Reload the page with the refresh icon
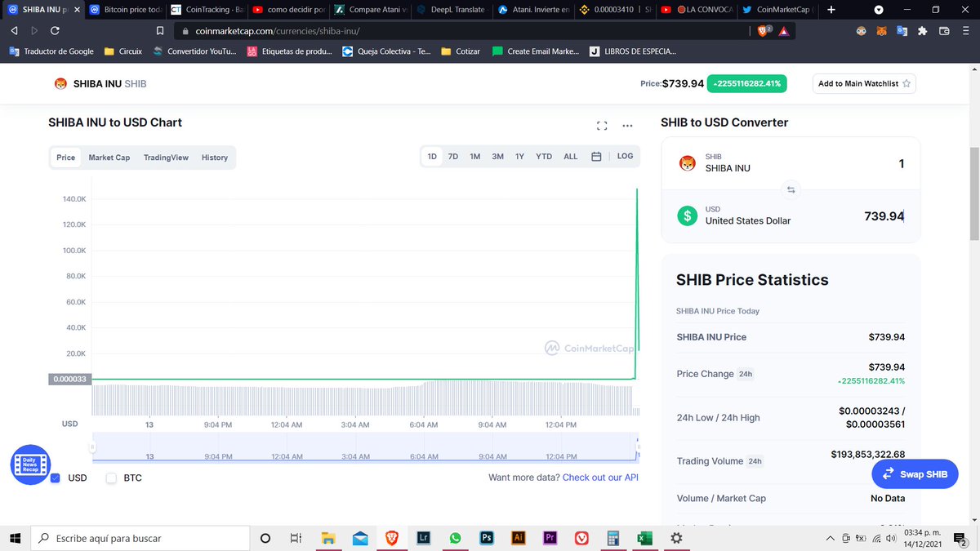Screen dimensions: 980x551 tap(55, 30)
